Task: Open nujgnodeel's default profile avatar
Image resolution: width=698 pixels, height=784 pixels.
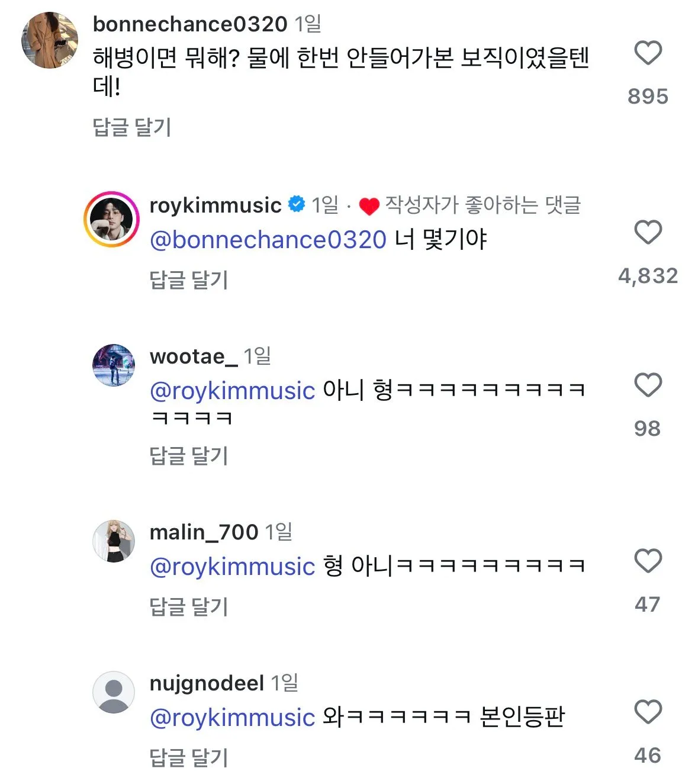Action: 114,692
